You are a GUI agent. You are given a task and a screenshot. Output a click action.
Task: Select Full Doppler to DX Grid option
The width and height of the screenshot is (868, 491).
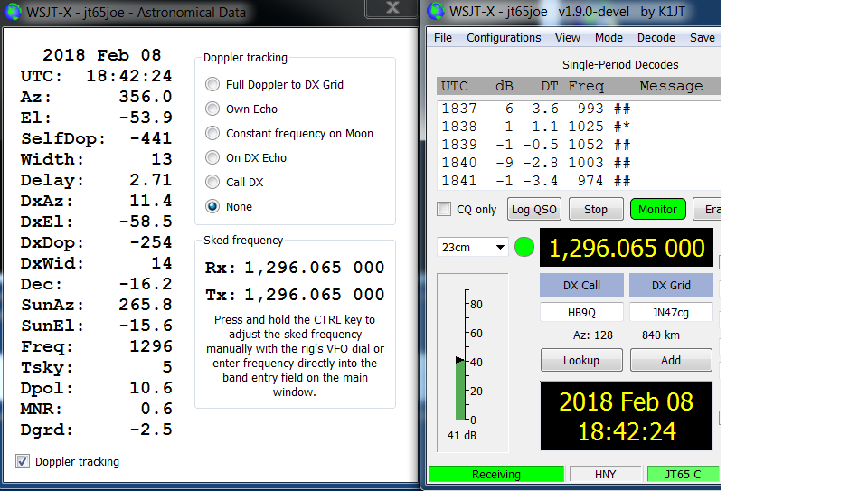point(212,84)
